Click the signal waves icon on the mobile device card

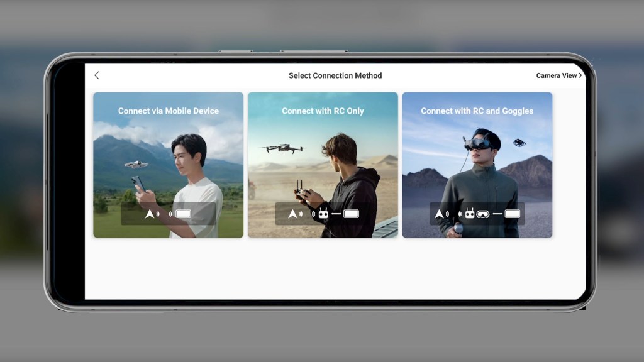[158, 213]
